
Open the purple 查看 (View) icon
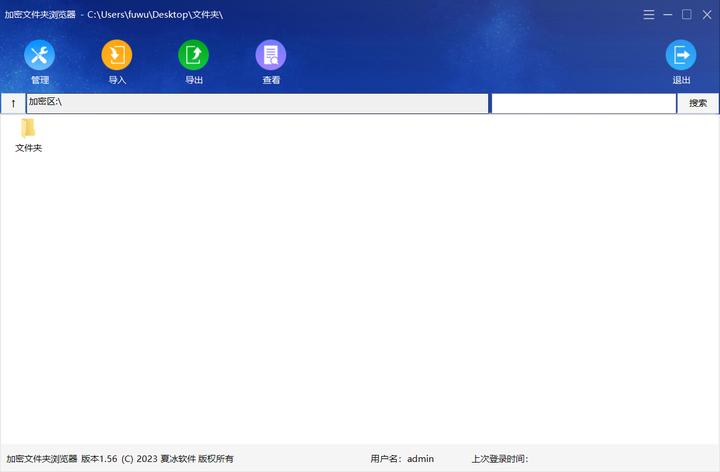[x=271, y=55]
